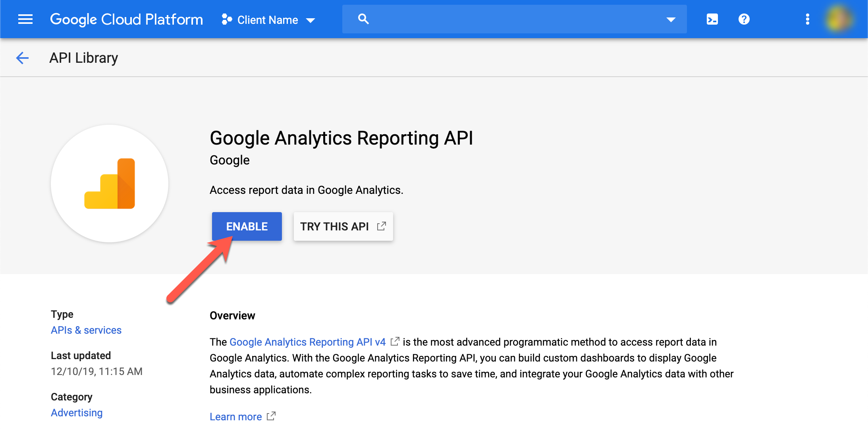Click the external icon next to Learn more

click(271, 416)
